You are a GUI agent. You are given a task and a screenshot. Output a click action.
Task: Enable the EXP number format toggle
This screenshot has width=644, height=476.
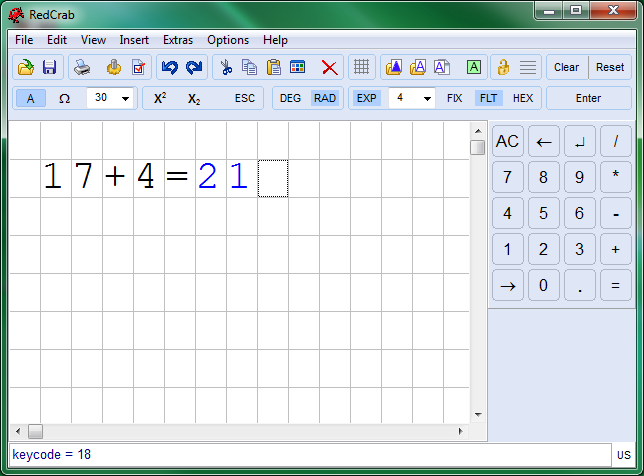(367, 98)
